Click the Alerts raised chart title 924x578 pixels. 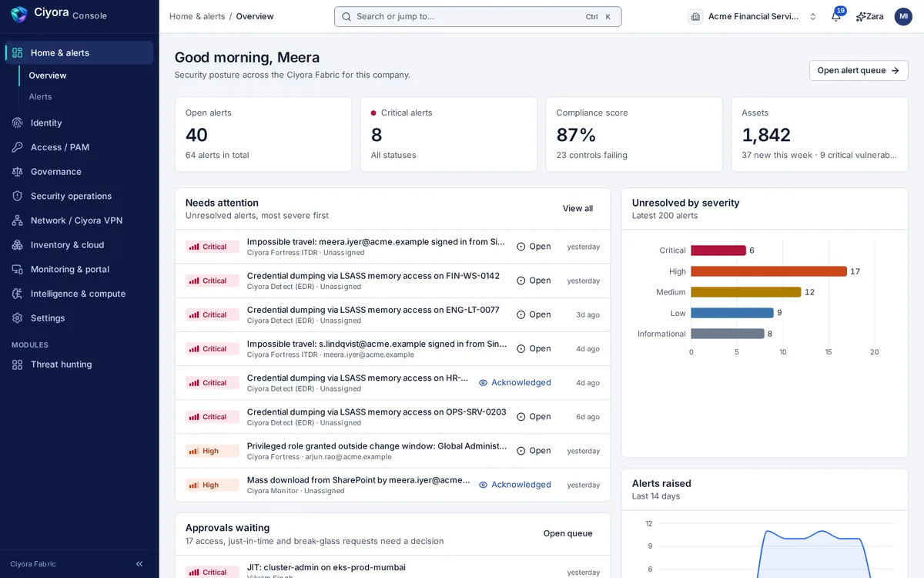coord(661,483)
